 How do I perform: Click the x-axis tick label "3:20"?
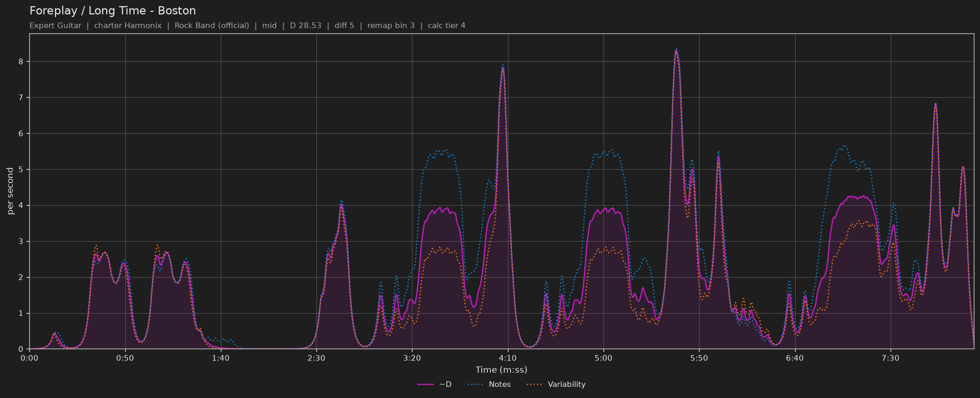click(x=412, y=358)
